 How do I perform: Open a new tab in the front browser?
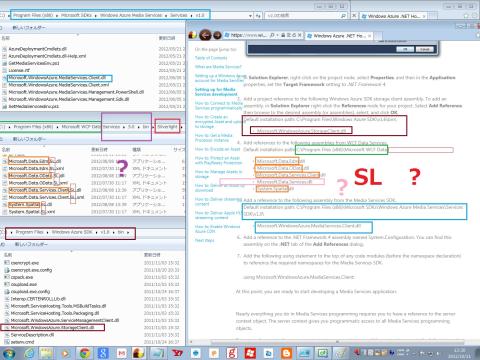point(378,35)
